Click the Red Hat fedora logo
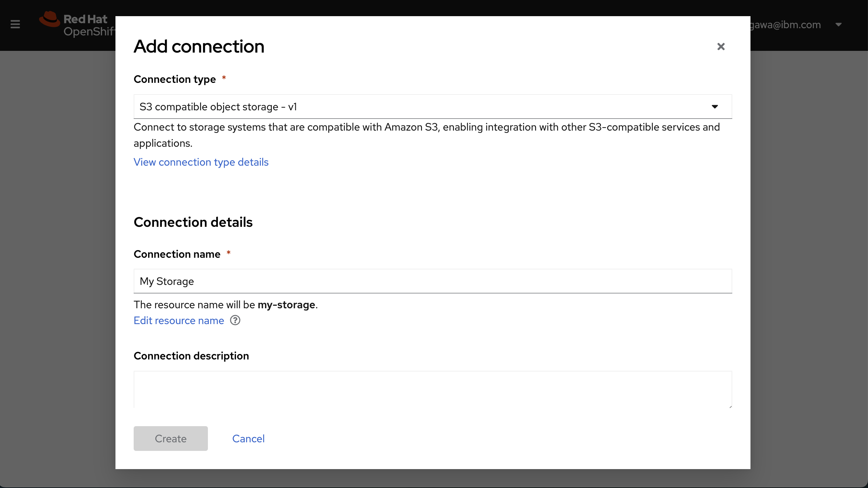This screenshot has width=868, height=488. pos(50,19)
